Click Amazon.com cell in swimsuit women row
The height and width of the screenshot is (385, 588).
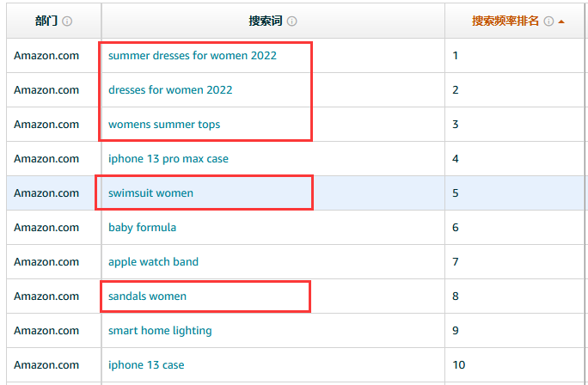coord(53,193)
